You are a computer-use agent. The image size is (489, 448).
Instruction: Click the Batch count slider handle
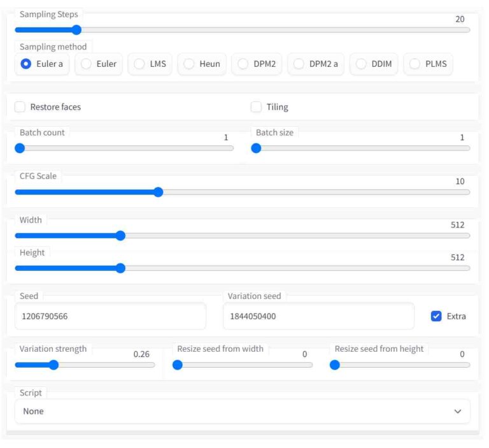pyautogui.click(x=20, y=148)
